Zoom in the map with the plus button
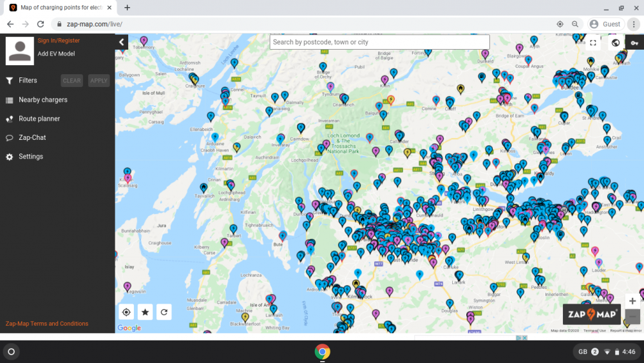This screenshot has width=644, height=363. 632,301
